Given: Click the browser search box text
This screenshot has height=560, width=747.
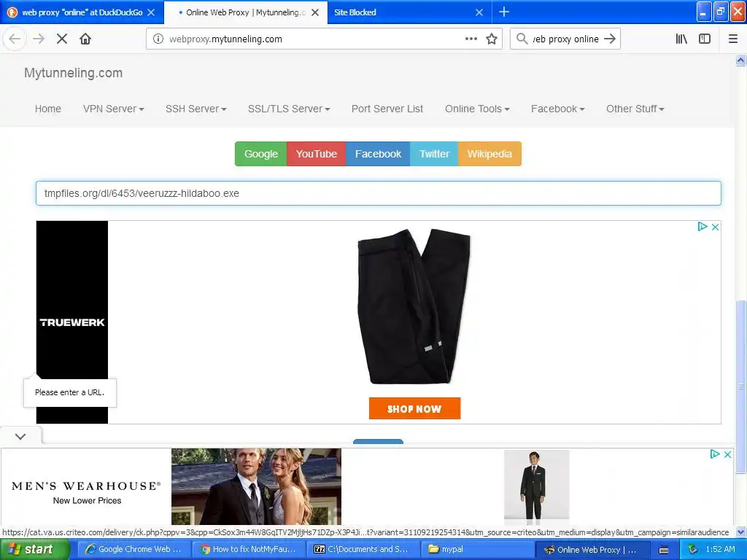Looking at the screenshot, I should pos(565,39).
